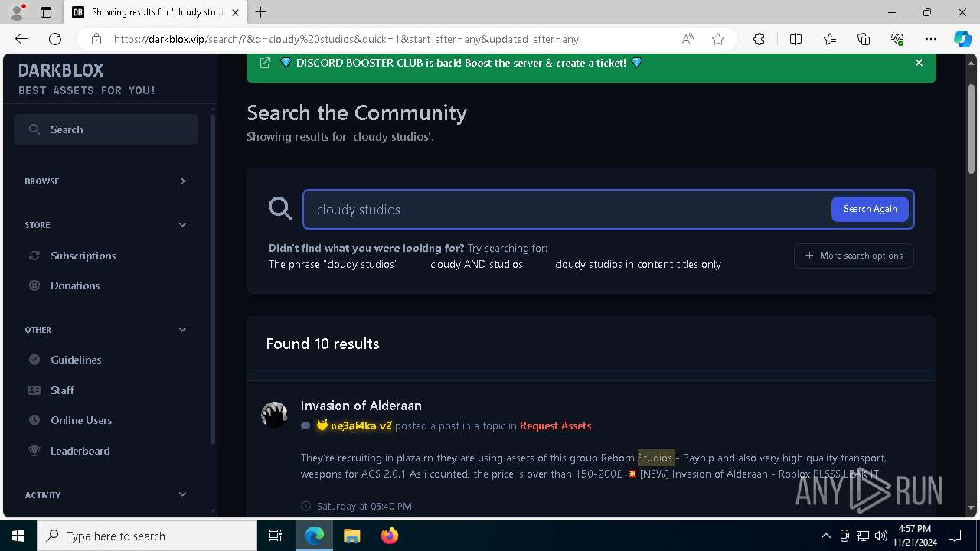The height and width of the screenshot is (551, 980).
Task: Open Read aloud icon in address bar
Action: pyautogui.click(x=688, y=39)
